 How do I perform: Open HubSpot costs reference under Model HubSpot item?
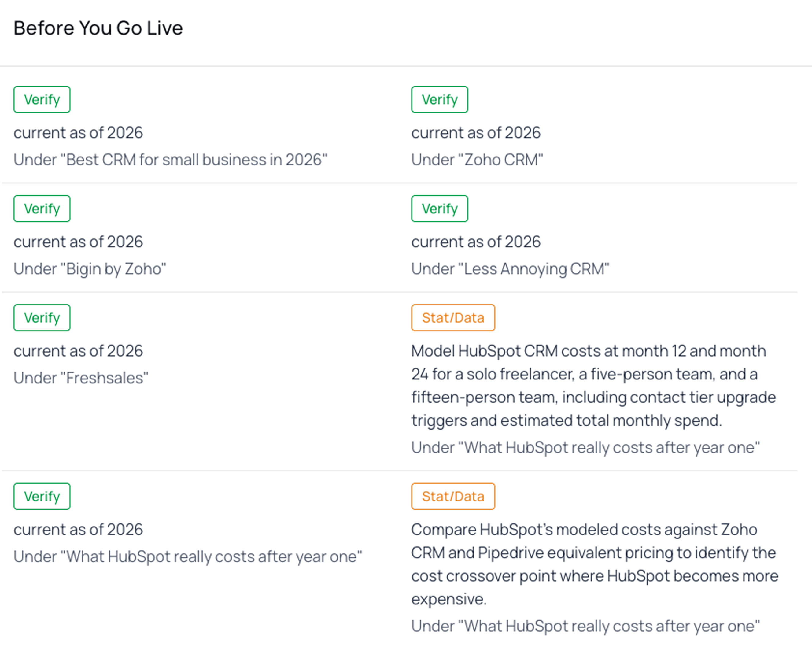[586, 448]
